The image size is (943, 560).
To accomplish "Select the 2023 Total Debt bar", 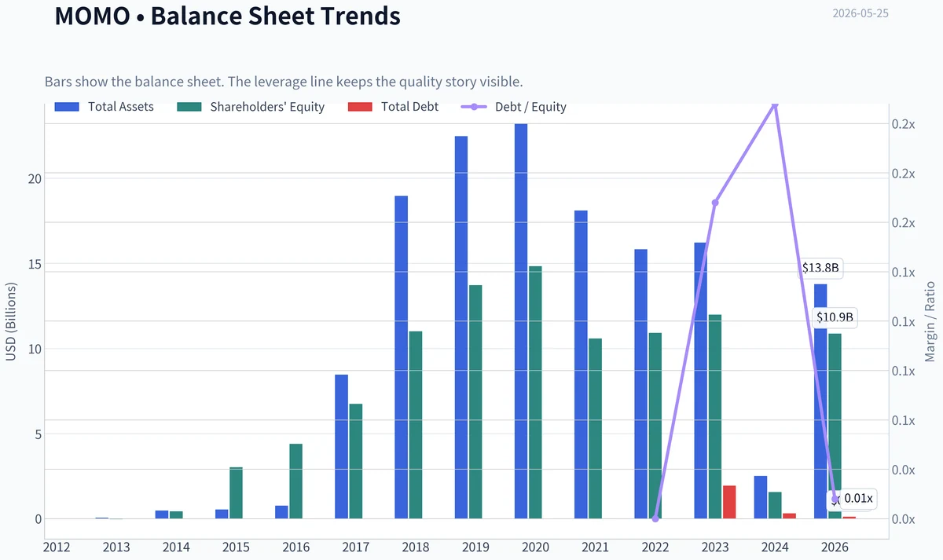I will pos(729,503).
